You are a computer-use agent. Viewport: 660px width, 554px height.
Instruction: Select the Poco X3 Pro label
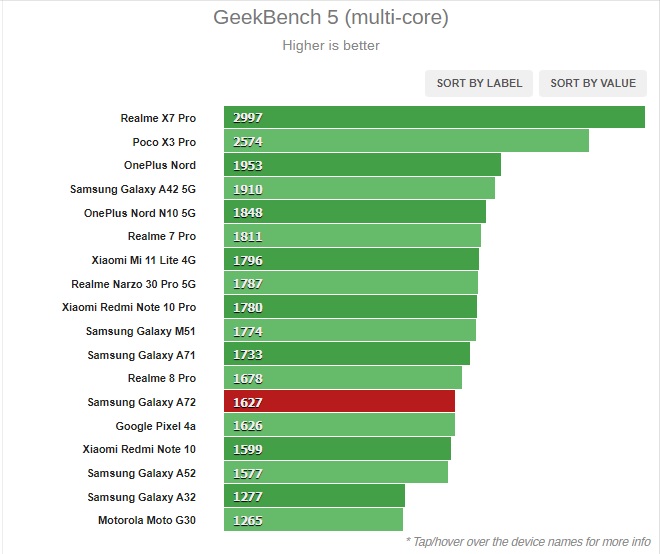tap(164, 142)
